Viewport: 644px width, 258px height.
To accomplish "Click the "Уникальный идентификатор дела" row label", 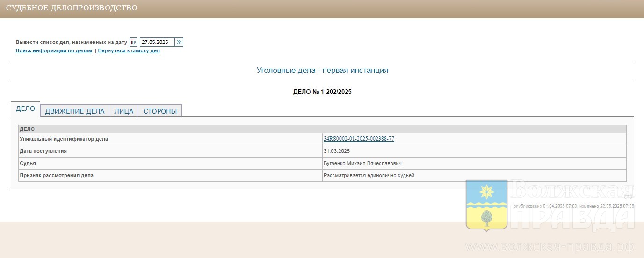I will 64,139.
